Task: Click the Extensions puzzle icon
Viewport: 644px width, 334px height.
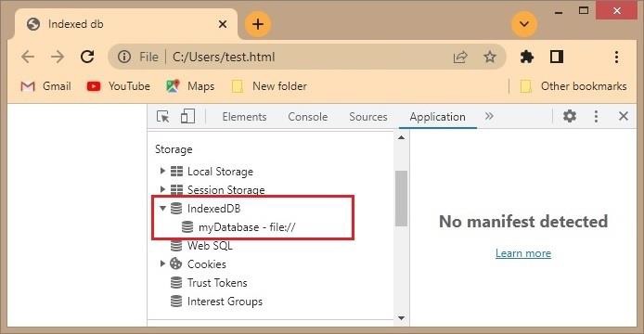Action: 526,57
